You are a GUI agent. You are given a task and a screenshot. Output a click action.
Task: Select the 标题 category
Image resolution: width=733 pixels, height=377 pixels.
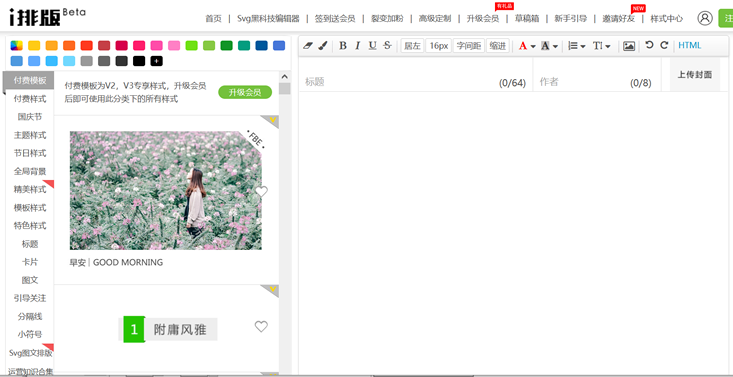tap(30, 244)
